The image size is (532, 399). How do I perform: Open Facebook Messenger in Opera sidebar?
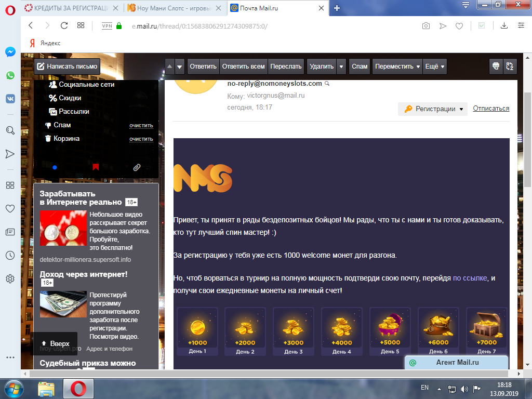click(10, 52)
